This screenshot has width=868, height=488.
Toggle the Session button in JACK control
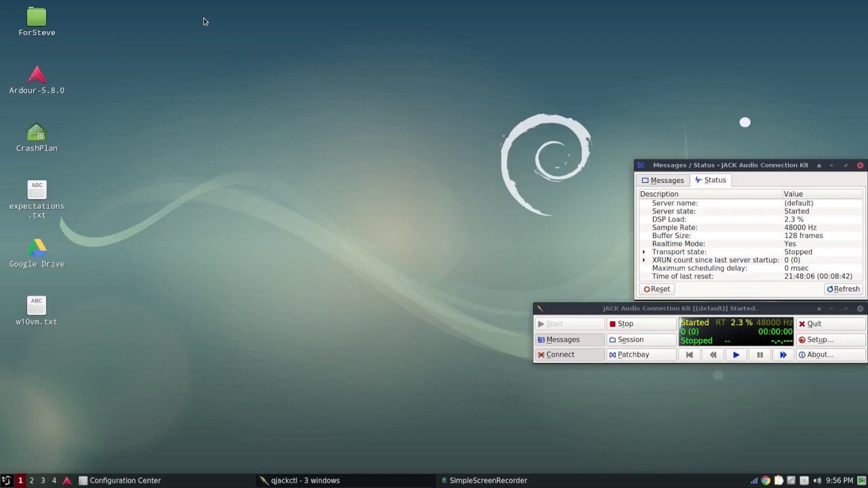641,340
